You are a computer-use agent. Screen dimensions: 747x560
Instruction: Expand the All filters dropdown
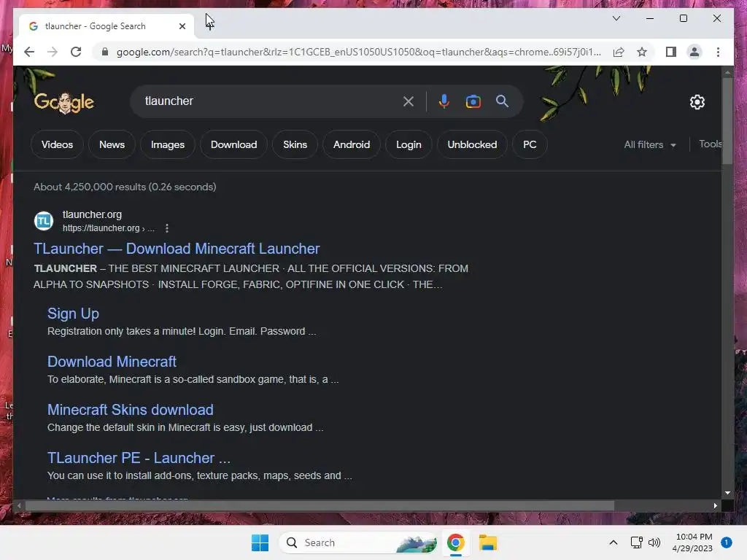[650, 145]
